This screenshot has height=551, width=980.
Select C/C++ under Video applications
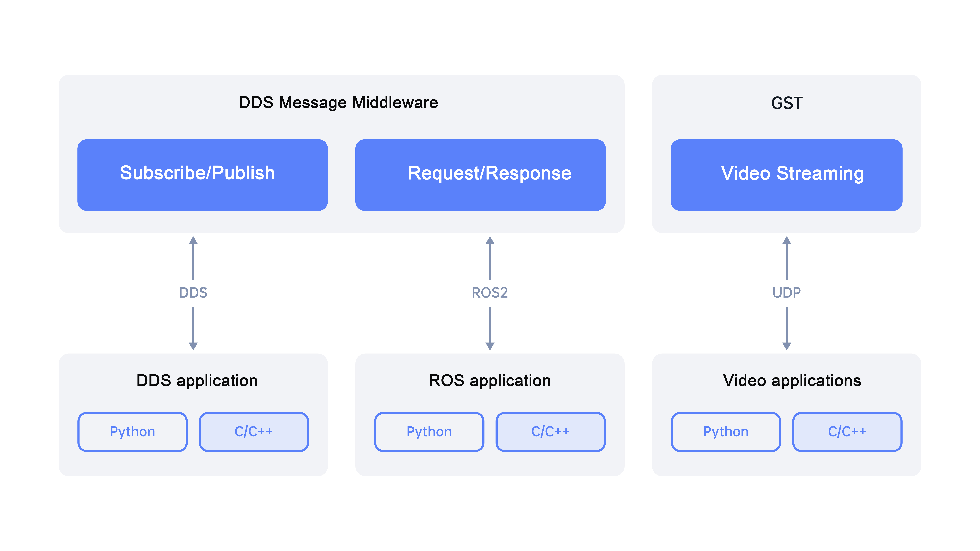click(847, 432)
